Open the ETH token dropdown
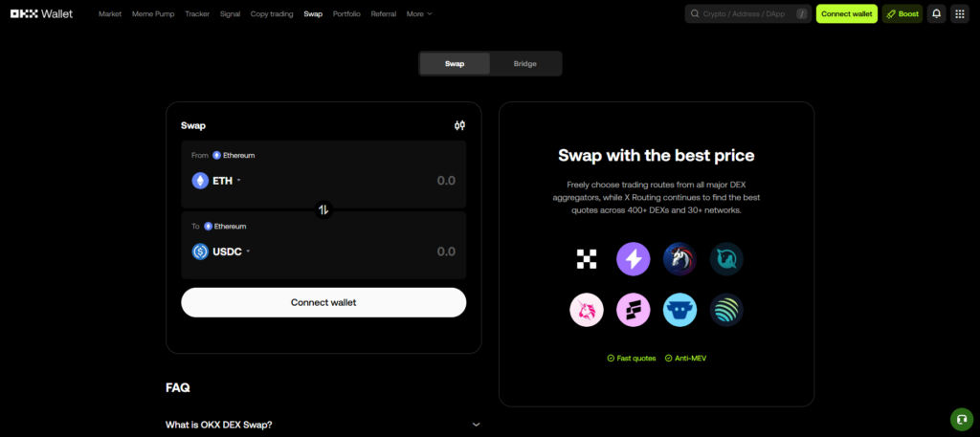The width and height of the screenshot is (980, 437). [x=217, y=181]
